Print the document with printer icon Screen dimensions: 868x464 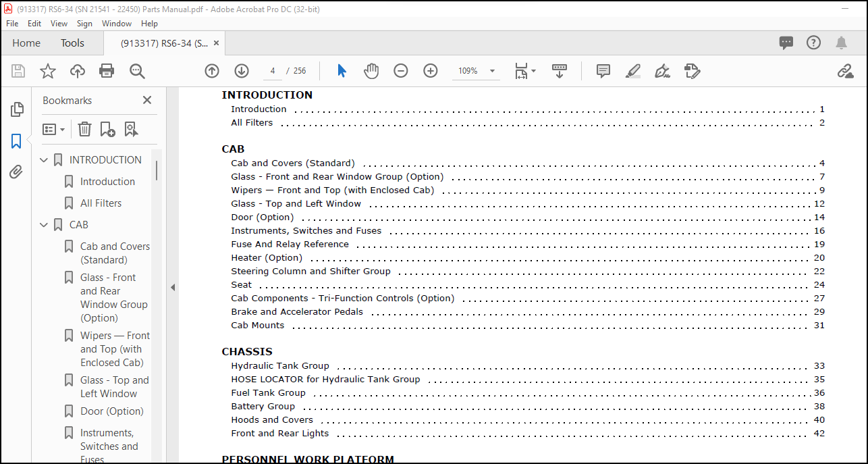[107, 71]
